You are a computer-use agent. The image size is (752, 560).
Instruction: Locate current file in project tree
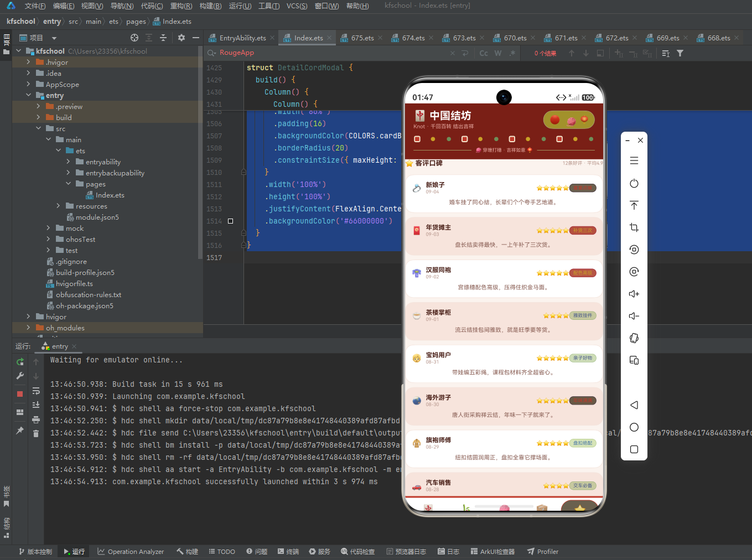coord(134,38)
